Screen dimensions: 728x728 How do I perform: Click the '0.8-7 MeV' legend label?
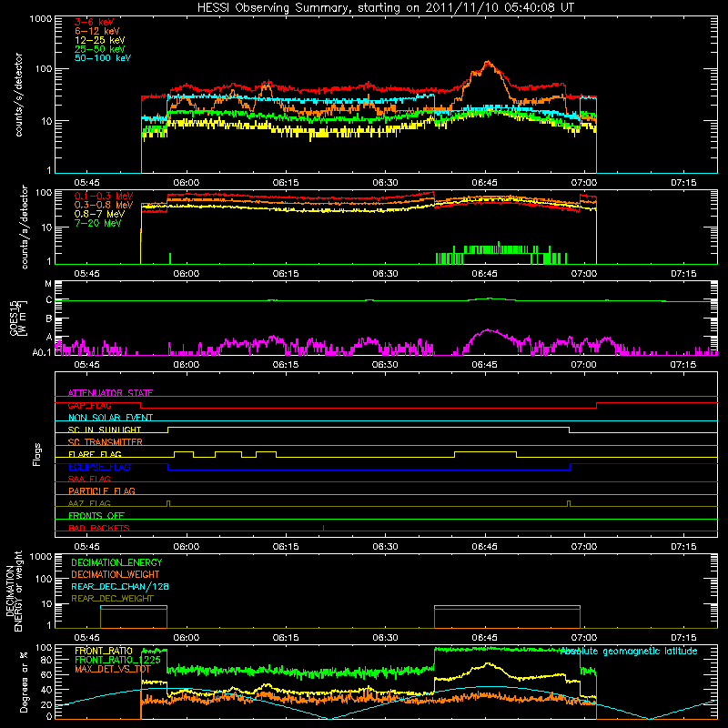click(x=99, y=214)
